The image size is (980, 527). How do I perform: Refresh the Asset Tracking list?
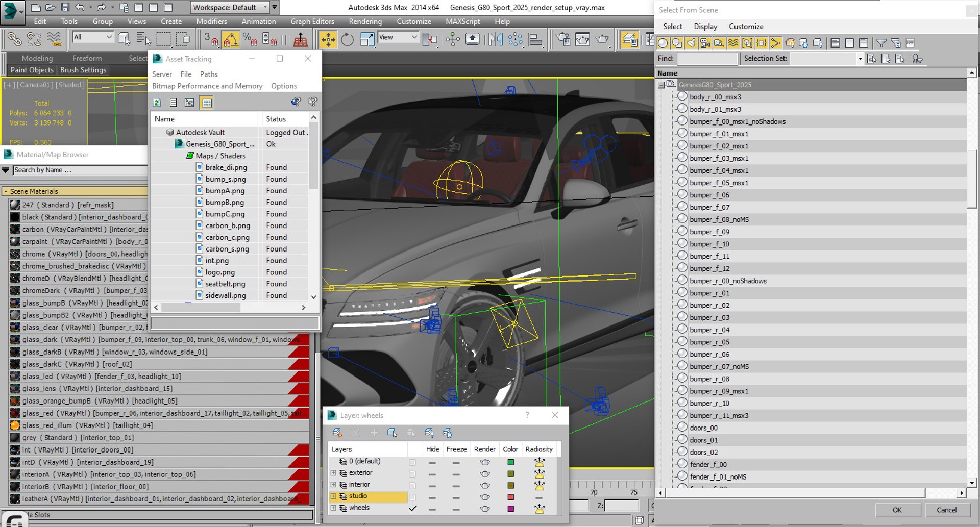(x=157, y=103)
